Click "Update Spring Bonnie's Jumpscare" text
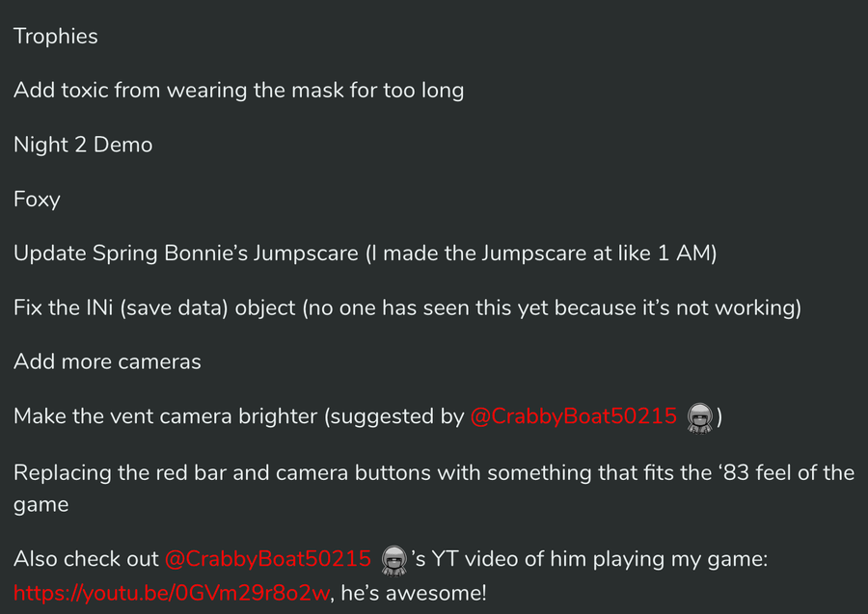This screenshot has height=614, width=868. 179,254
